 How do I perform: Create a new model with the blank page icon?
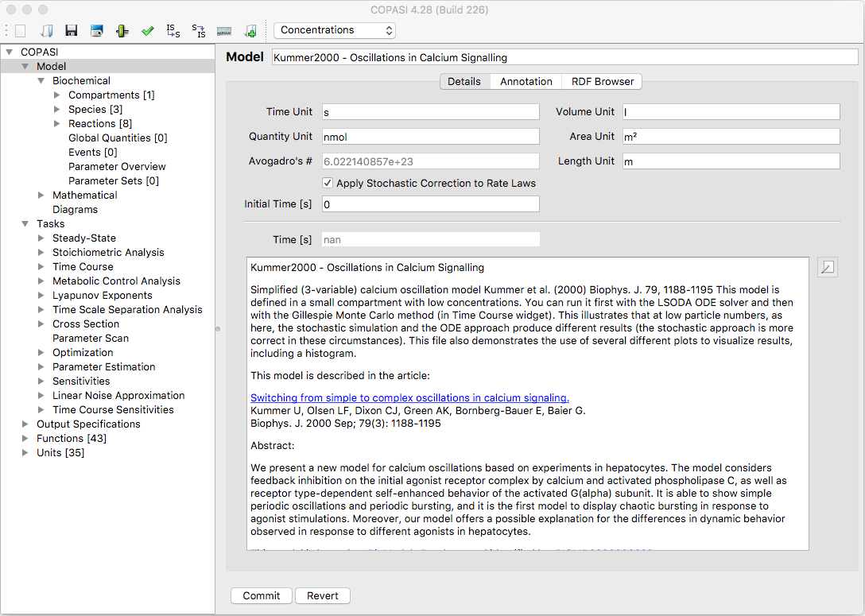[21, 31]
